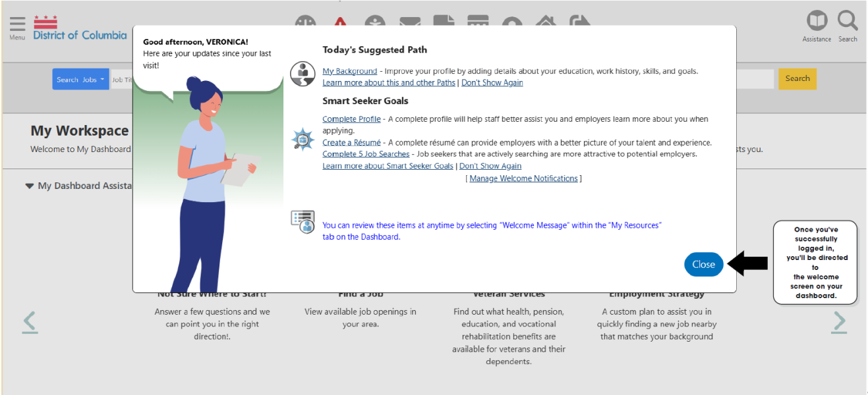Viewport: 868px width, 395px height.
Task: Click Don't Show Again for Smart Seeker Goals
Action: coord(490,166)
